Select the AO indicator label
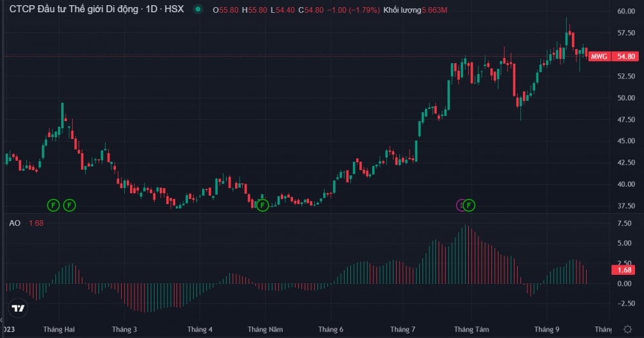This screenshot has width=644, height=338. pos(15,223)
